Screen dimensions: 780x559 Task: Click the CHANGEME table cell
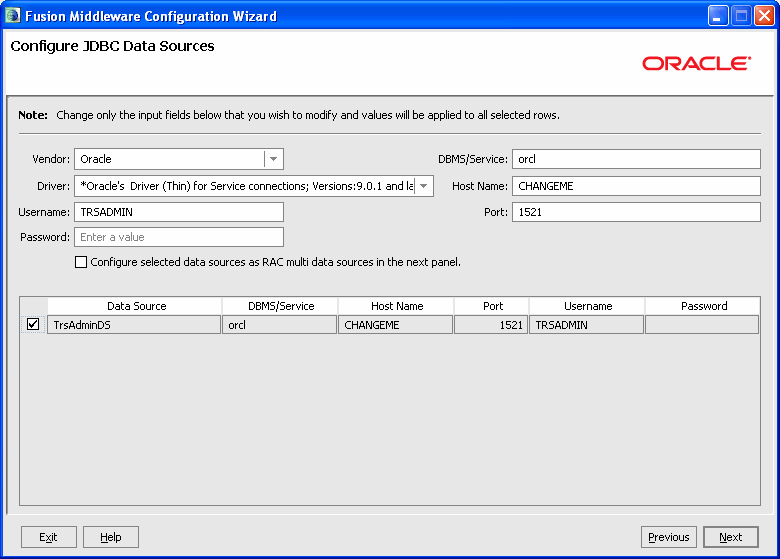pyautogui.click(x=395, y=325)
